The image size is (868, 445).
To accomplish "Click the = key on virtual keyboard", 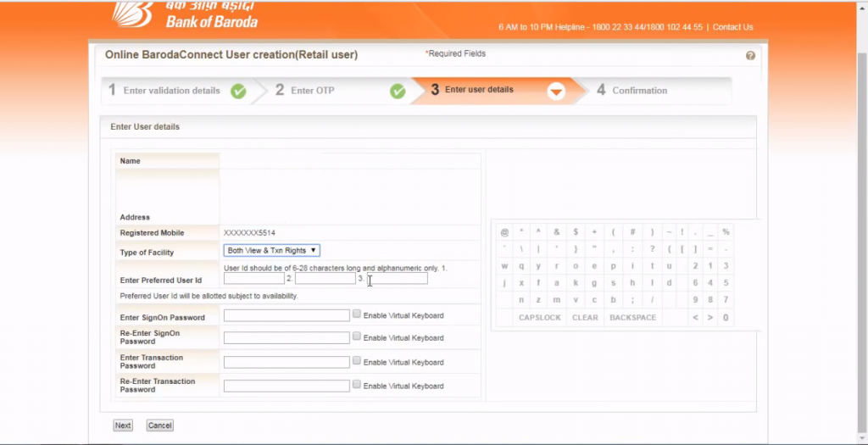I will click(x=710, y=249).
